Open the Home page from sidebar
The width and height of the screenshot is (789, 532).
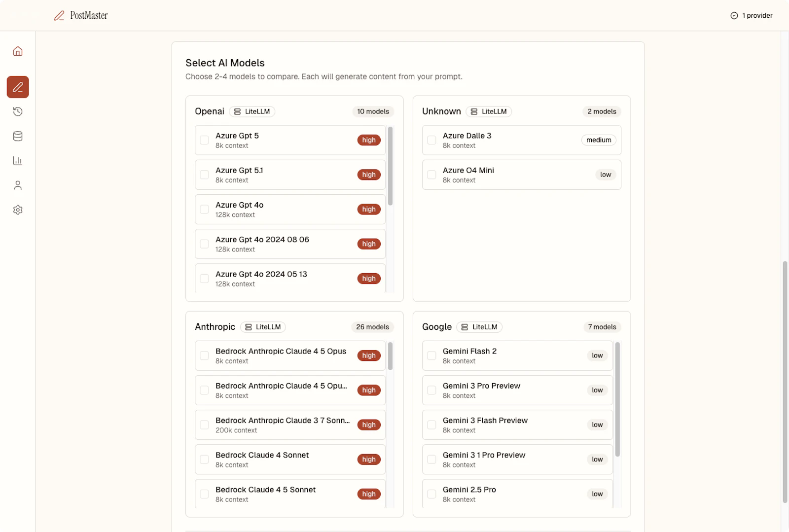point(18,51)
